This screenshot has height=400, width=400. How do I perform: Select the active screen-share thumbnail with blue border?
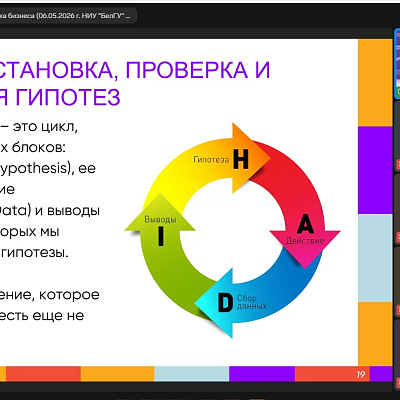pyautogui.click(x=397, y=63)
